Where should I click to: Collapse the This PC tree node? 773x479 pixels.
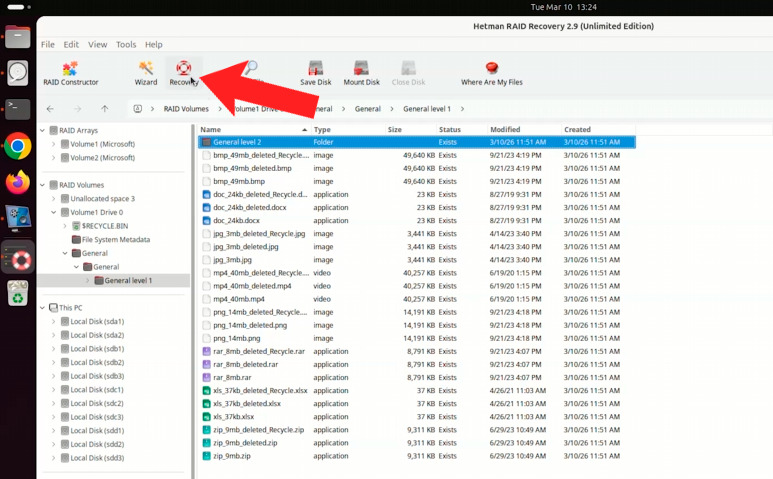coord(42,308)
